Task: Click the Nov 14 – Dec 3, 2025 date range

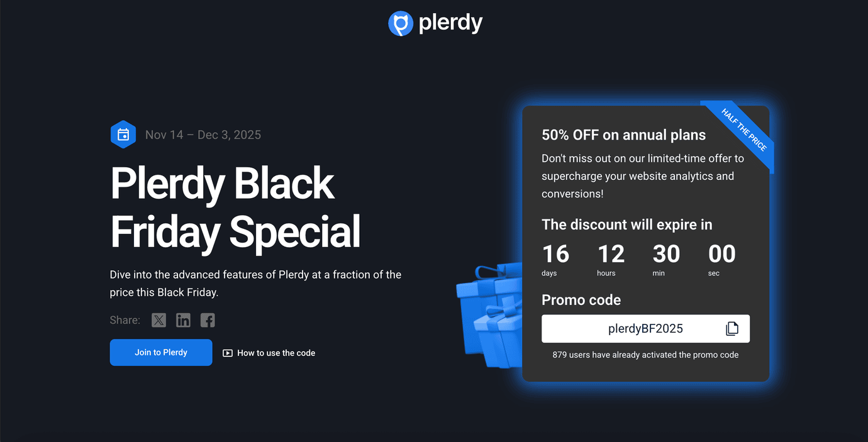Action: click(203, 134)
